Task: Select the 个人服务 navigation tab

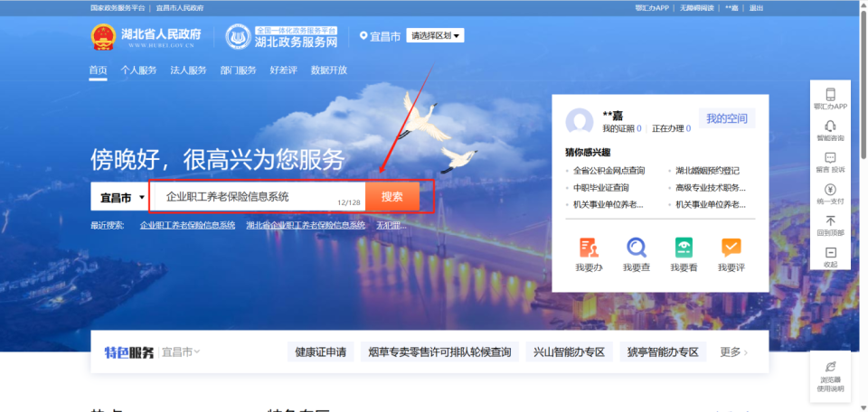Action: click(138, 70)
